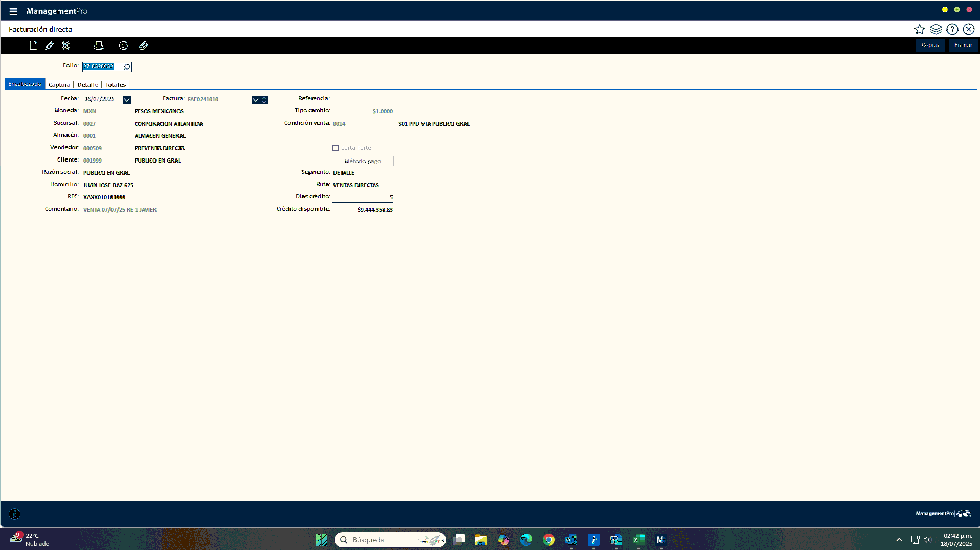Screen dimensions: 980x550
Task: Click the Tipo cambio value $1.0000
Action: click(x=383, y=111)
